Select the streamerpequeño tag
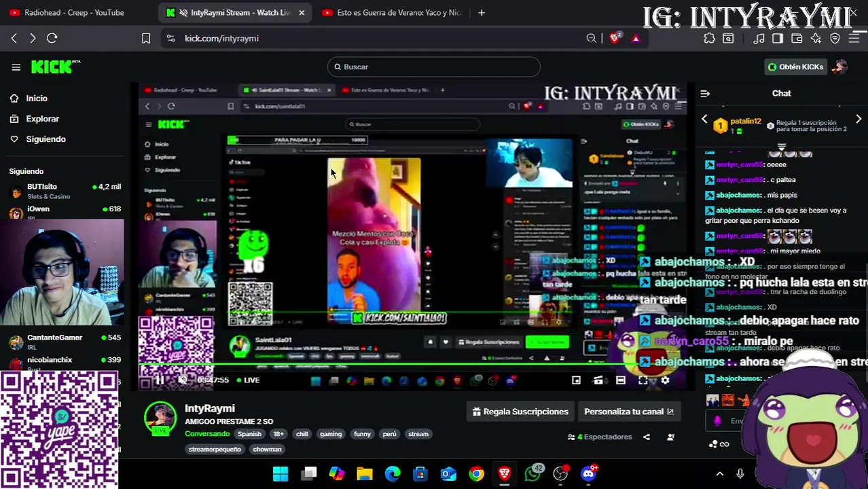 (215, 449)
